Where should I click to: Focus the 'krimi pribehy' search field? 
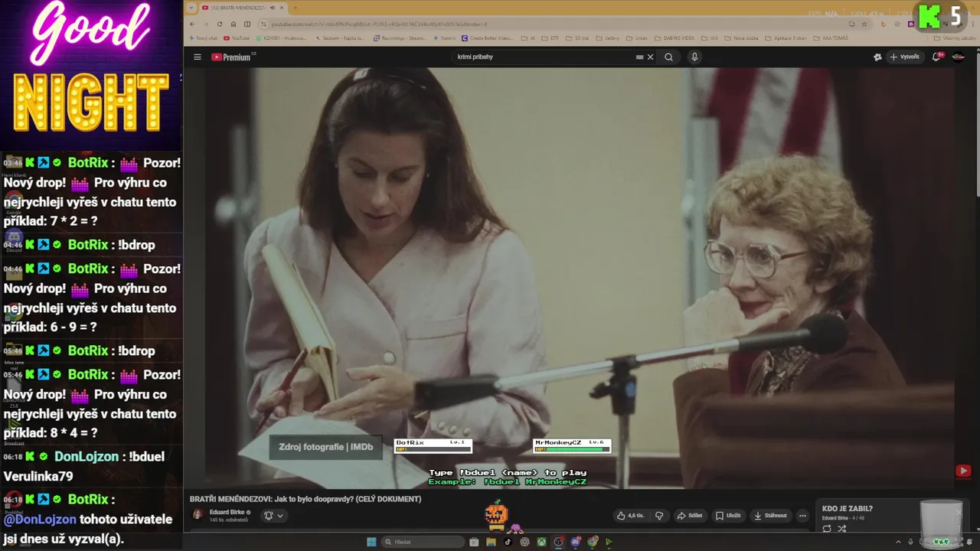pyautogui.click(x=544, y=57)
